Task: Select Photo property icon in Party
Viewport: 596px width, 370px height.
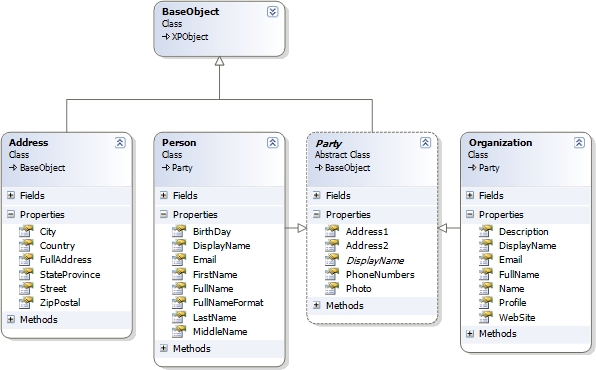Action: [x=332, y=288]
